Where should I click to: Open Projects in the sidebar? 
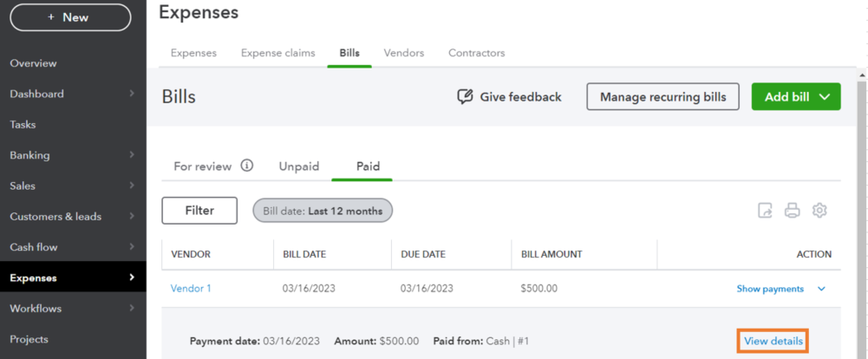coord(29,339)
